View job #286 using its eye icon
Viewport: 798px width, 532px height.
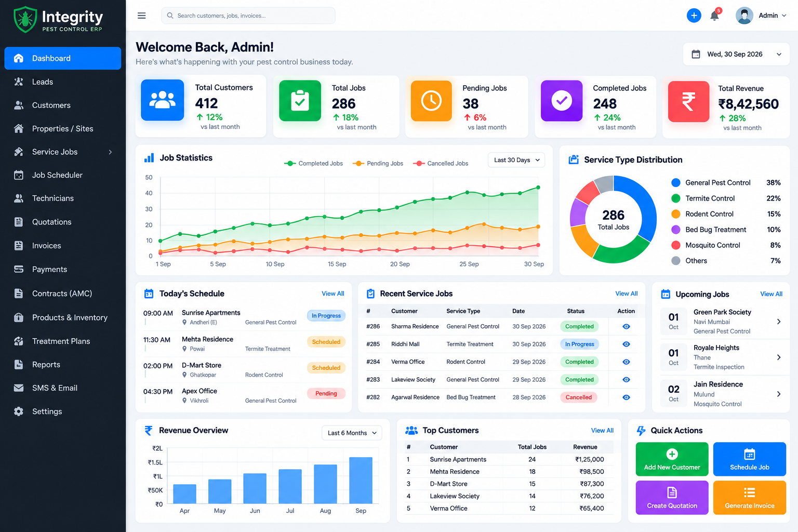pyautogui.click(x=626, y=327)
